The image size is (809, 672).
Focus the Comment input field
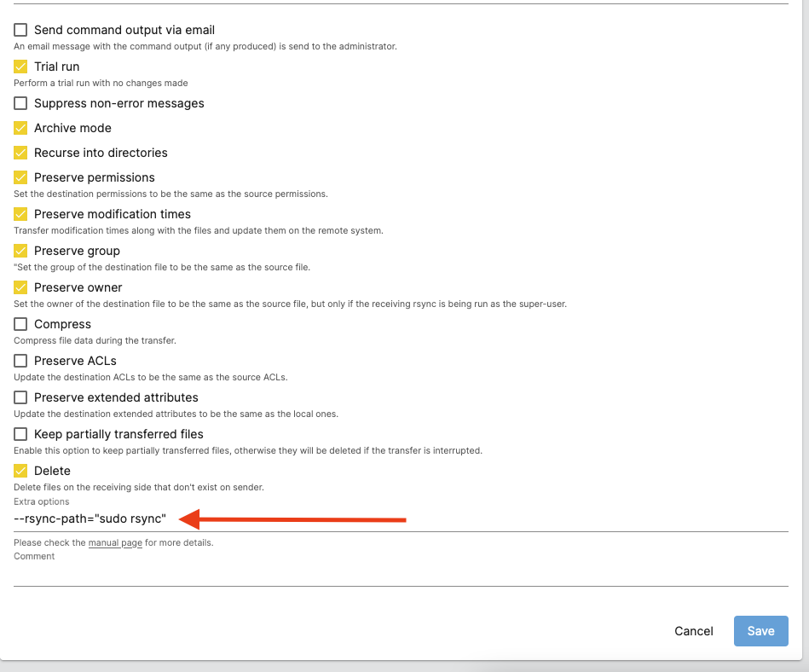[401, 574]
